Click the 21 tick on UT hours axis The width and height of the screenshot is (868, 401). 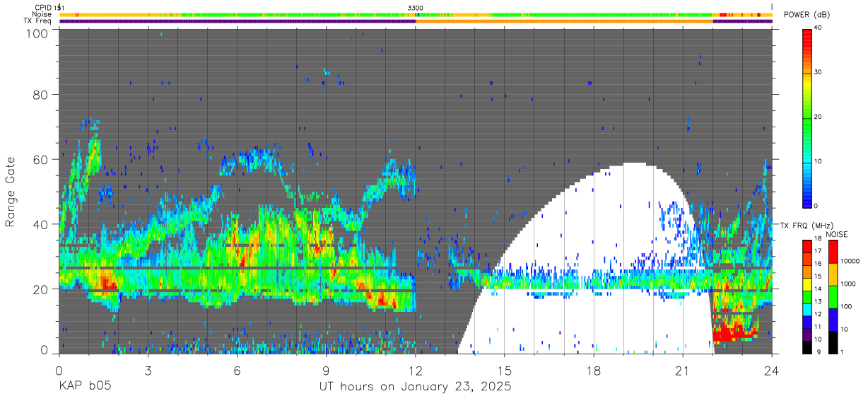click(x=683, y=370)
